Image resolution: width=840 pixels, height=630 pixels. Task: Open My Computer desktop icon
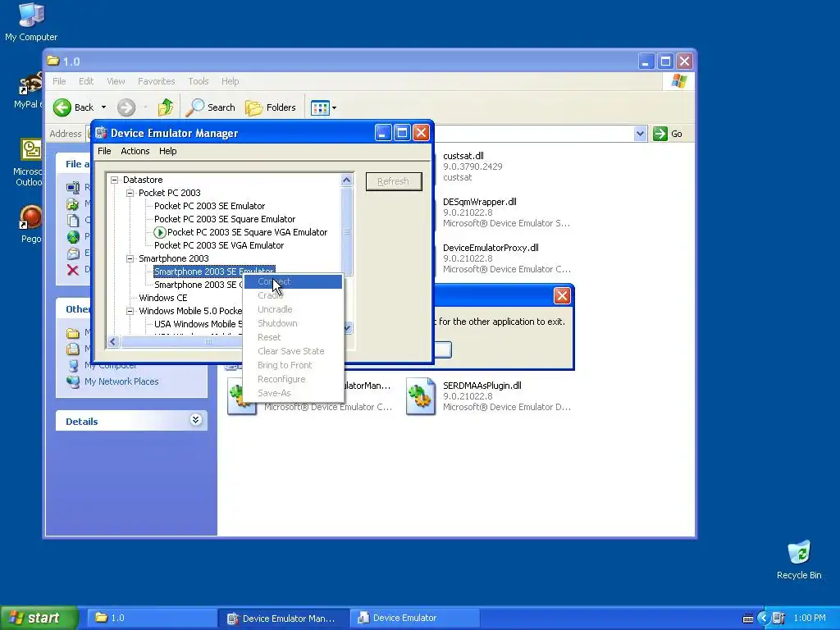click(x=31, y=21)
